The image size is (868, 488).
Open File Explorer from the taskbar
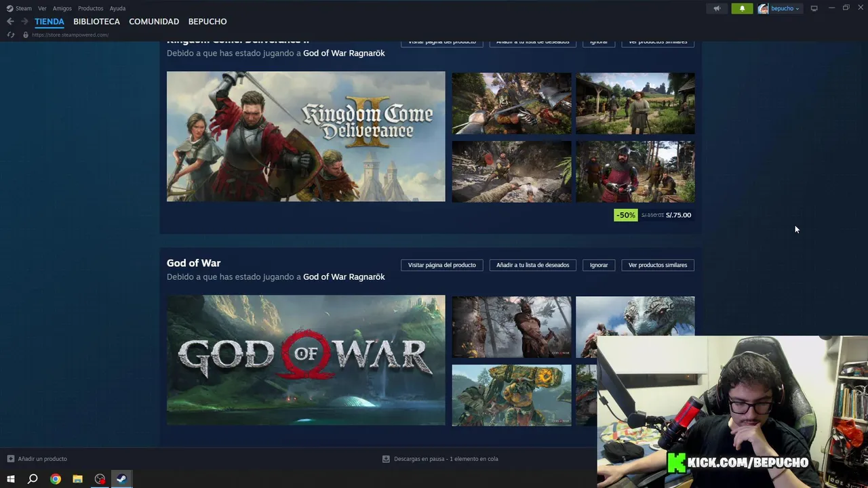click(77, 479)
